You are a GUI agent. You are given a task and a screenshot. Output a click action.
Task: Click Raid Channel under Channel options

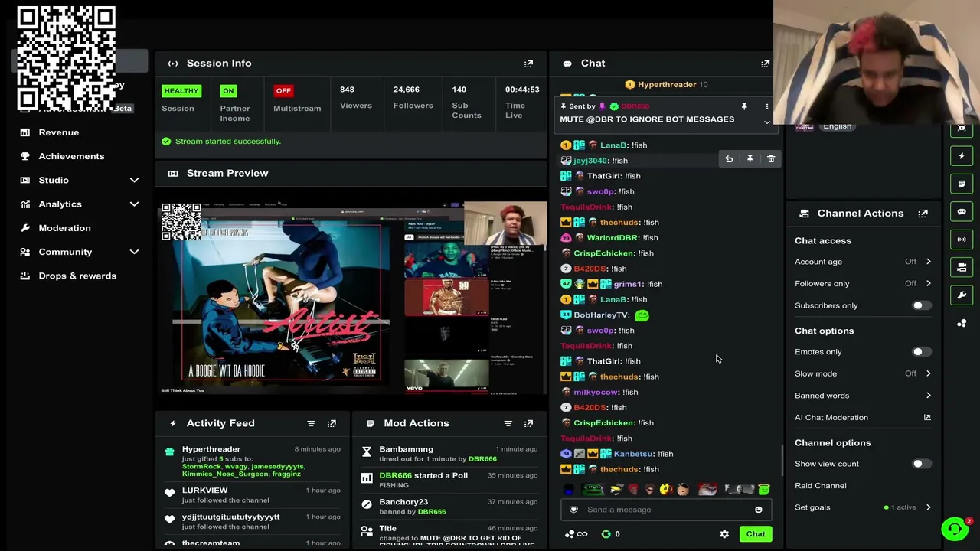(x=821, y=486)
